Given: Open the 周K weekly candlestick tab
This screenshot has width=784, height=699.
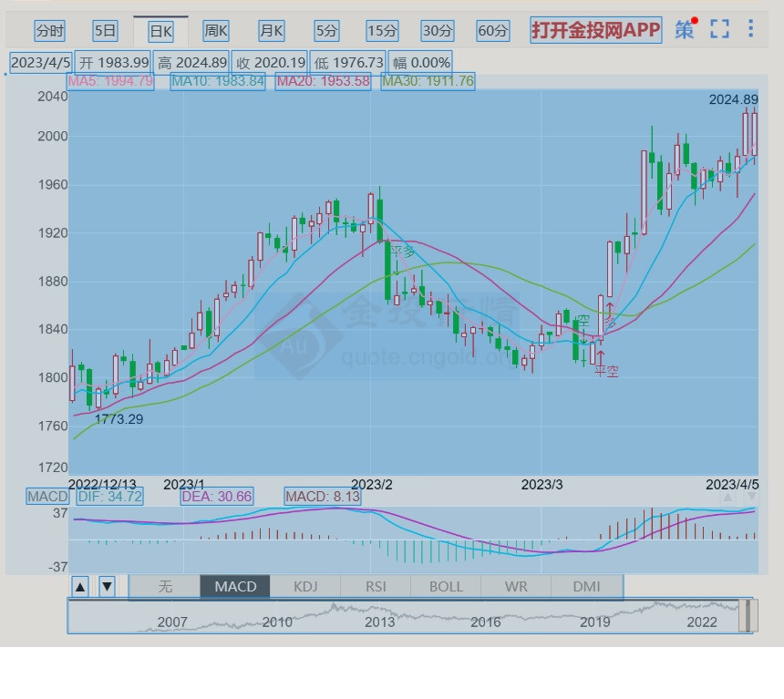Looking at the screenshot, I should tap(216, 31).
